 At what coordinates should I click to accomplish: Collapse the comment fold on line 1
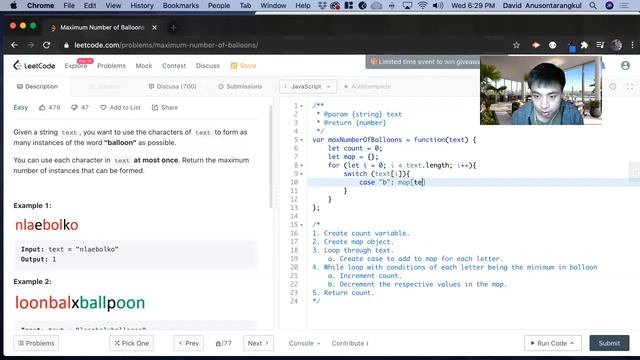(302, 106)
